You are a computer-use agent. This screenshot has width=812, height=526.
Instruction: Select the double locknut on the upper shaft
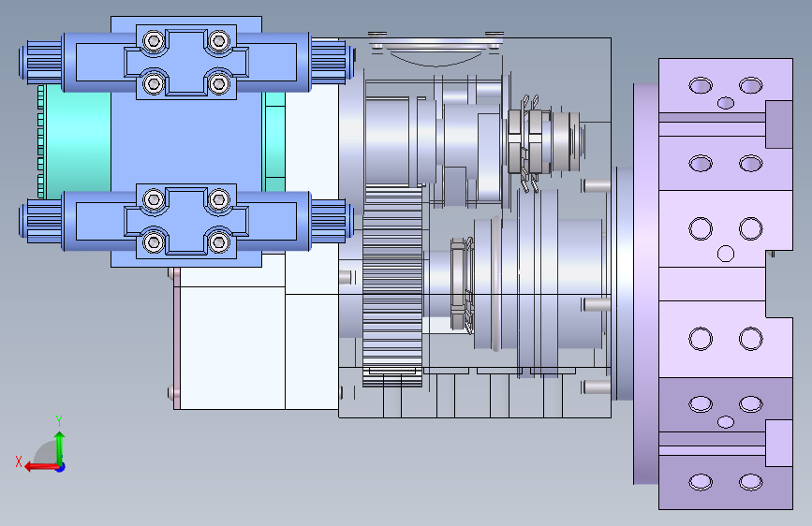point(525,140)
